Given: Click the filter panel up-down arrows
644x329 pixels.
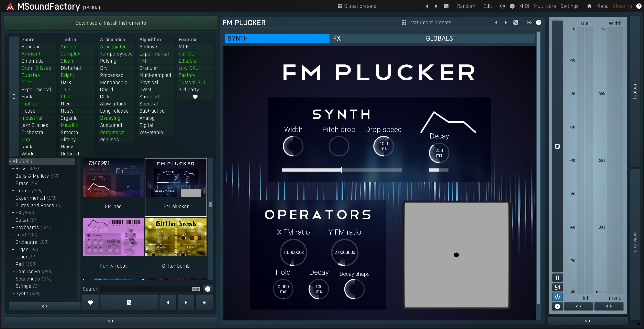Looking at the screenshot, I should (14, 97).
